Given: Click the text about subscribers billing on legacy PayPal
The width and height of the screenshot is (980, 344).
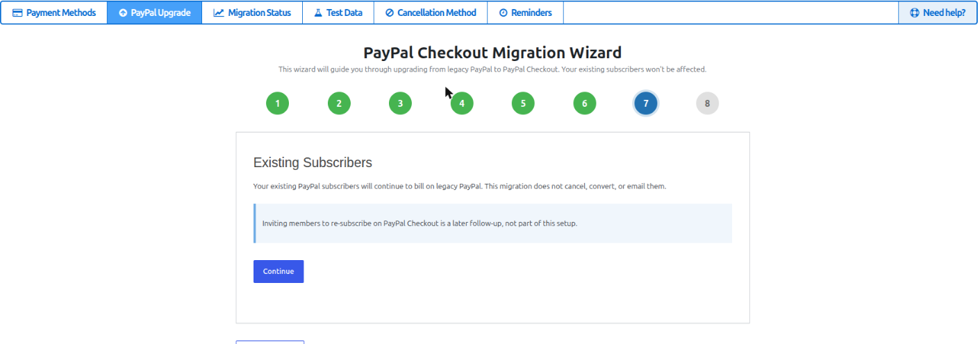Looking at the screenshot, I should coord(460,186).
